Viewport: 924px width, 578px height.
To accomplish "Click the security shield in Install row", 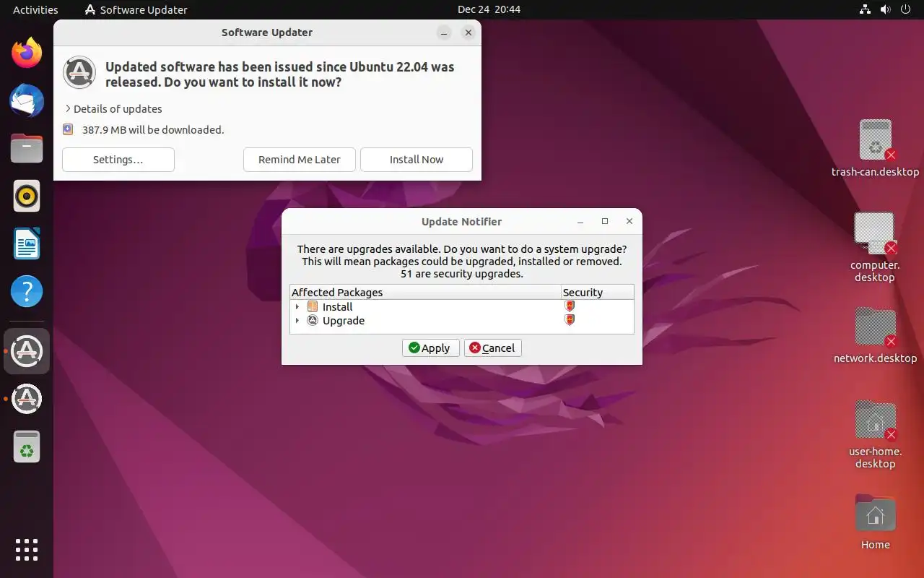I will (570, 306).
